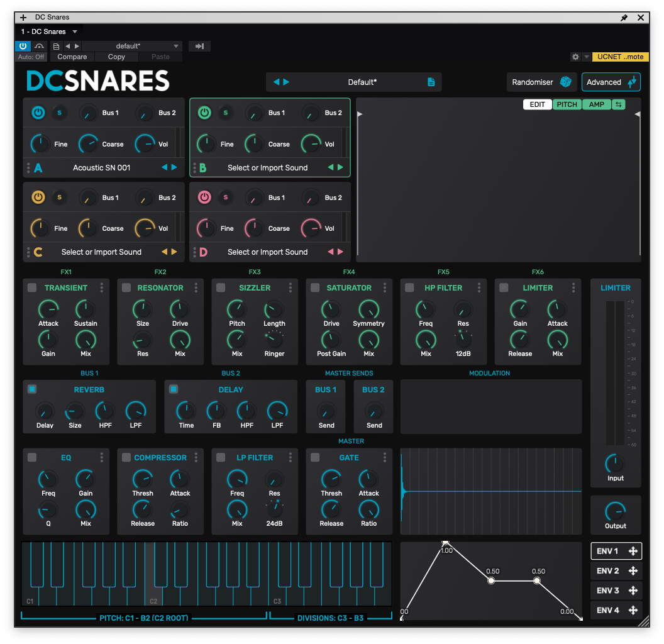Screen dimensions: 664x644
Task: Expand the dropdown arrow beside the gear
Action: pos(587,57)
